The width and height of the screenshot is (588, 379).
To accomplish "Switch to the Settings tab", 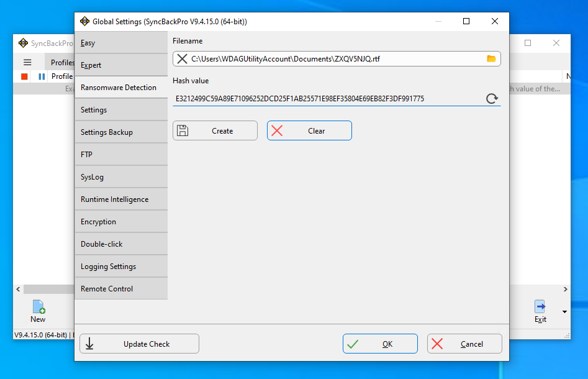I will coord(121,110).
